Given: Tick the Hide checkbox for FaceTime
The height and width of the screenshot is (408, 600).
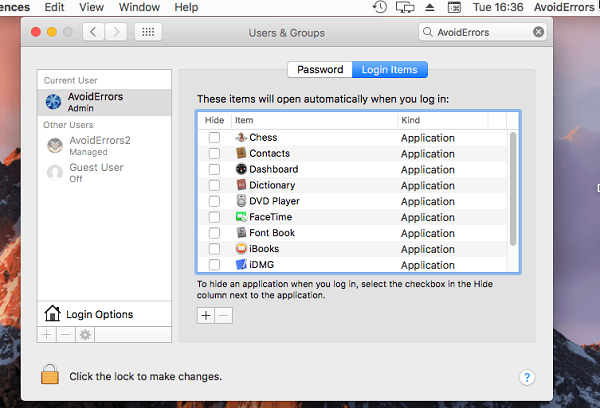Looking at the screenshot, I should (x=214, y=217).
